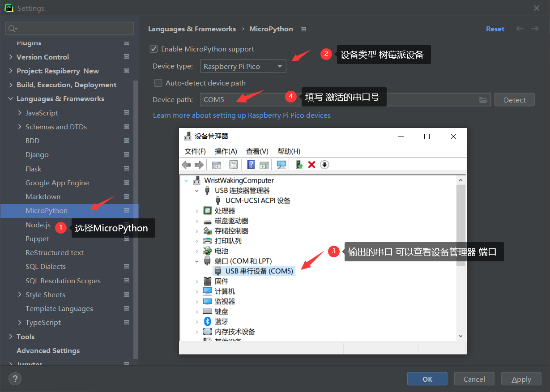Select UCM-UCSI ACPI 设备 in Device Manager
Viewport: 550px width, 392px height.
[258, 200]
